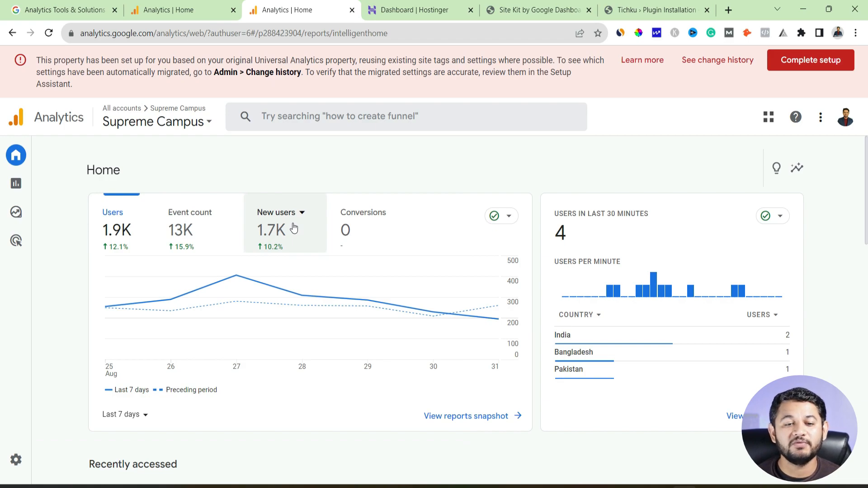Expand the New users metric dropdown
868x488 pixels.
click(x=302, y=212)
